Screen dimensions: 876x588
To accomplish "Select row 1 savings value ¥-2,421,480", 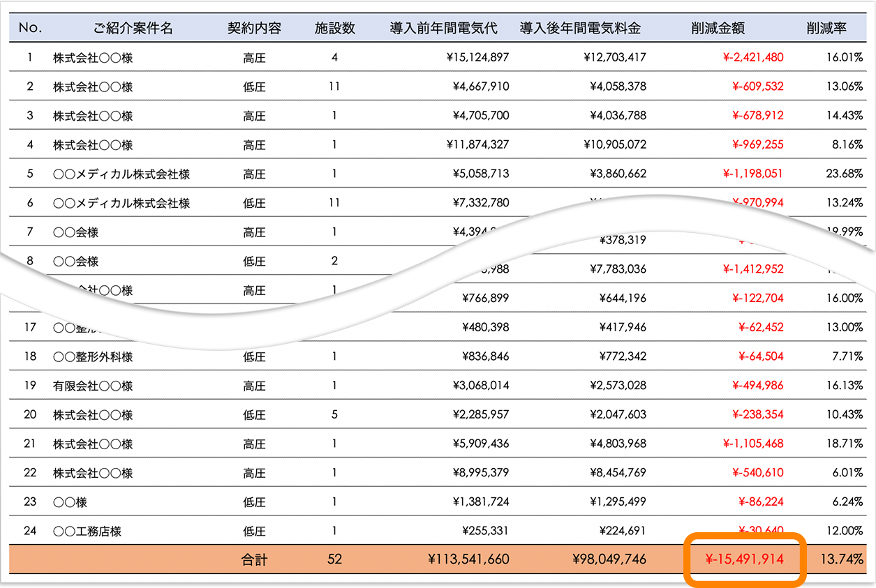I will pyautogui.click(x=754, y=57).
